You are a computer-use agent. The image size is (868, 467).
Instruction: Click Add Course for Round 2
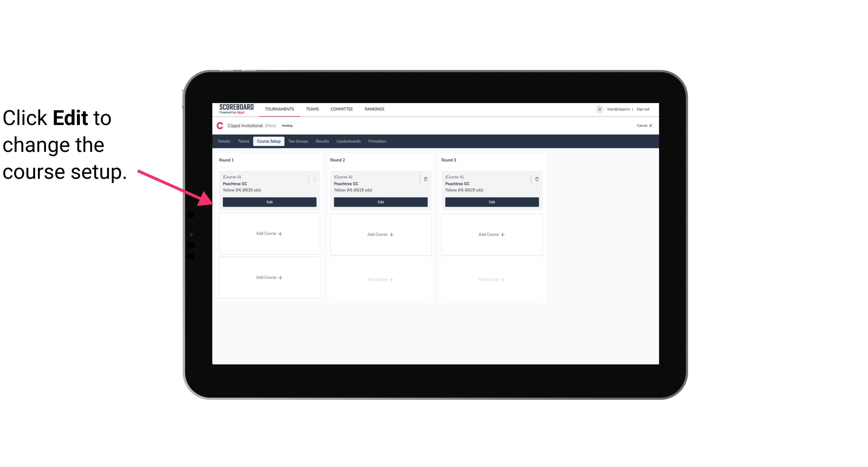(380, 234)
